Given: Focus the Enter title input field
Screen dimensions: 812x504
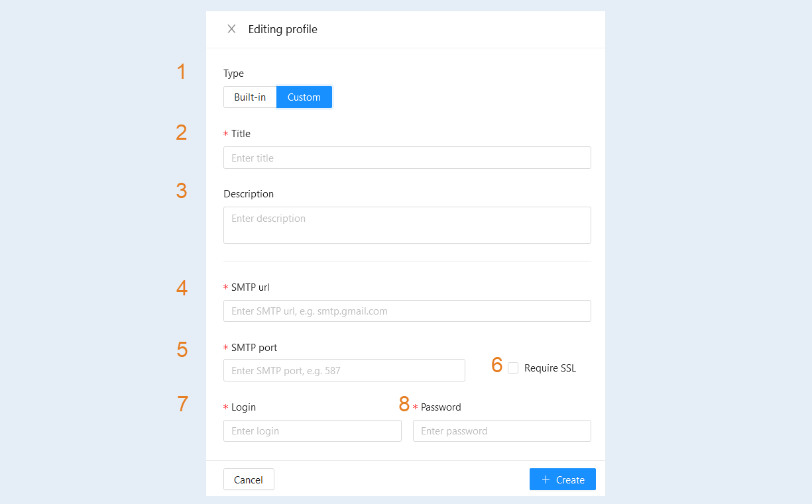Looking at the screenshot, I should [x=407, y=158].
